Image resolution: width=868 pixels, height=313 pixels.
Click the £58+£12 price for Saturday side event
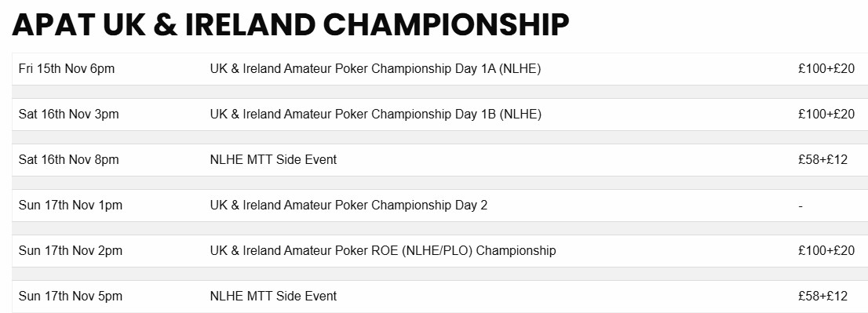(x=822, y=160)
